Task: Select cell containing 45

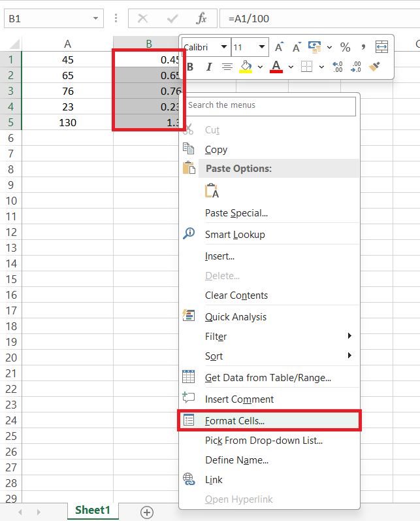Action: pos(67,59)
